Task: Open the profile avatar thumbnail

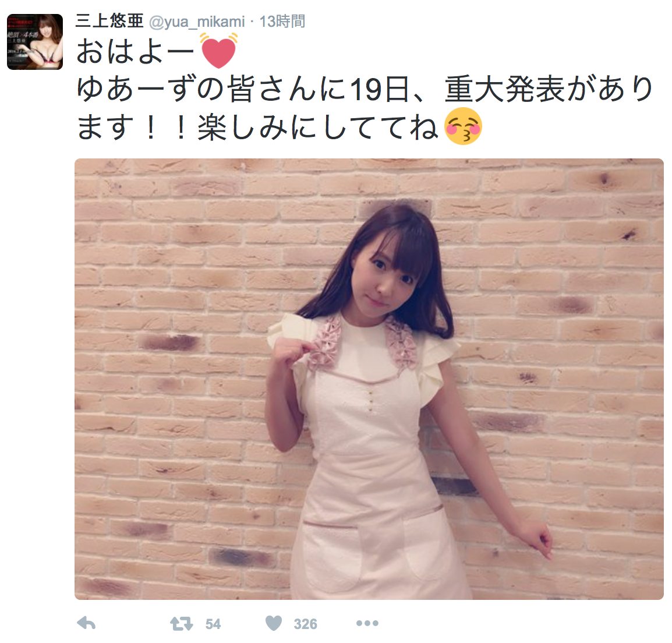Action: point(35,41)
